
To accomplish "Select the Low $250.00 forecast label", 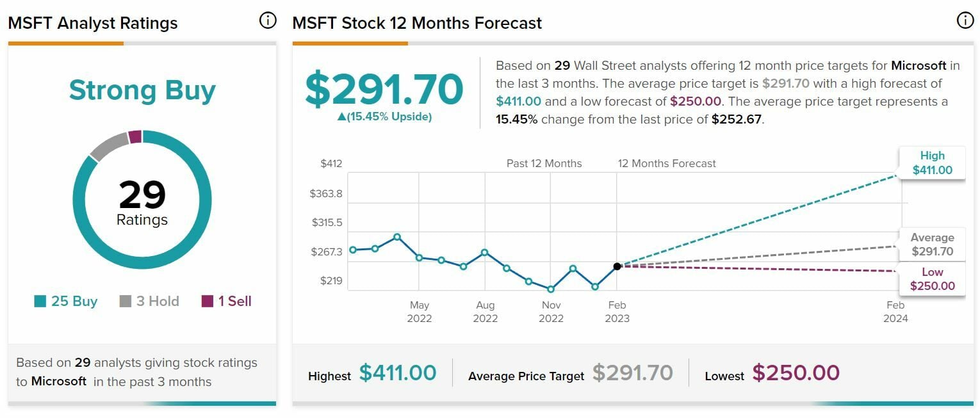I will [x=932, y=279].
